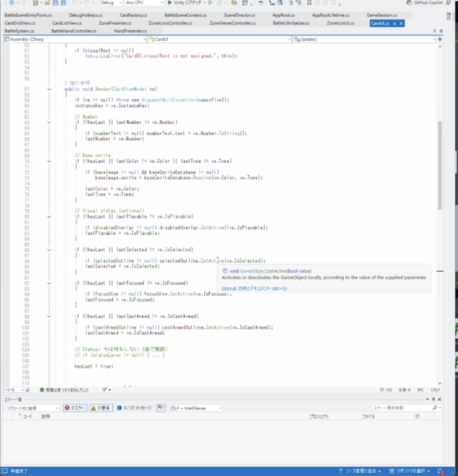The width and height of the screenshot is (458, 476).
Task: Toggle the 0/37 messages filter button
Action: click(x=134, y=408)
